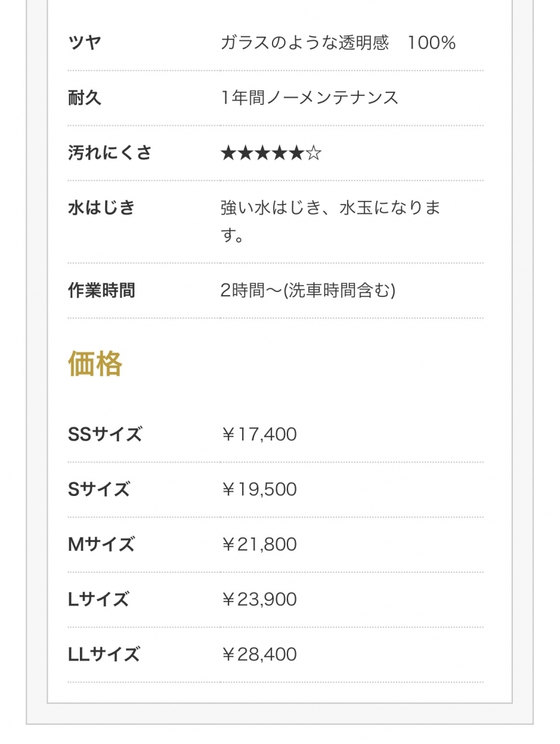
Task: Click the Sサイズ row label
Action: pos(98,489)
